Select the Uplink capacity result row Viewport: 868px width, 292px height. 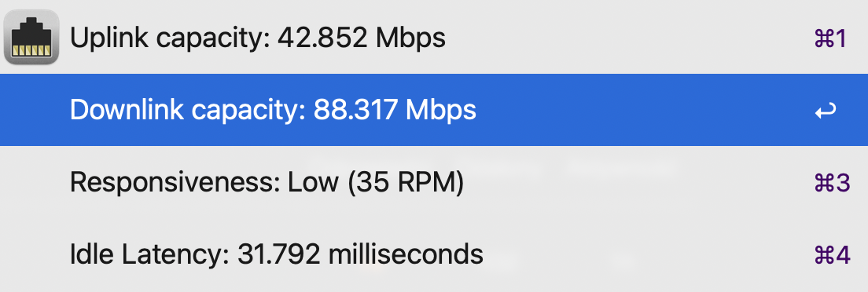(434, 38)
